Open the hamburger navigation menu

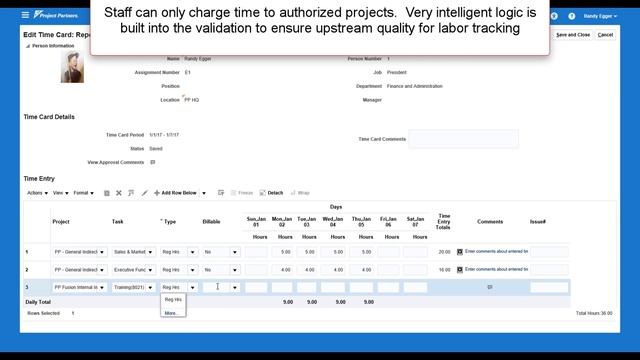pyautogui.click(x=25, y=15)
